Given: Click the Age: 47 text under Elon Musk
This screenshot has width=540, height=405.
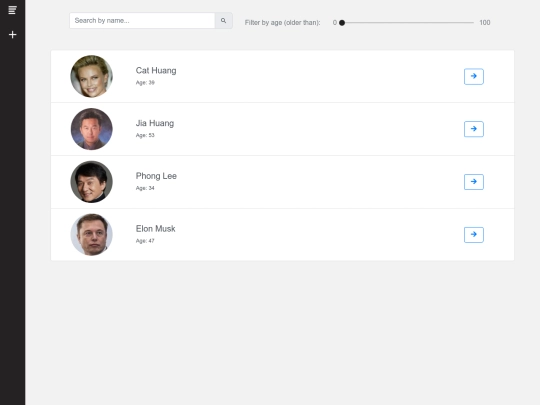Looking at the screenshot, I should (x=145, y=241).
